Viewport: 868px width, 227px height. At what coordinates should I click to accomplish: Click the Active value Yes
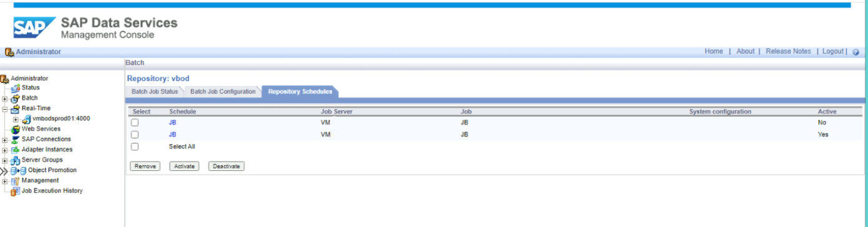pyautogui.click(x=823, y=135)
